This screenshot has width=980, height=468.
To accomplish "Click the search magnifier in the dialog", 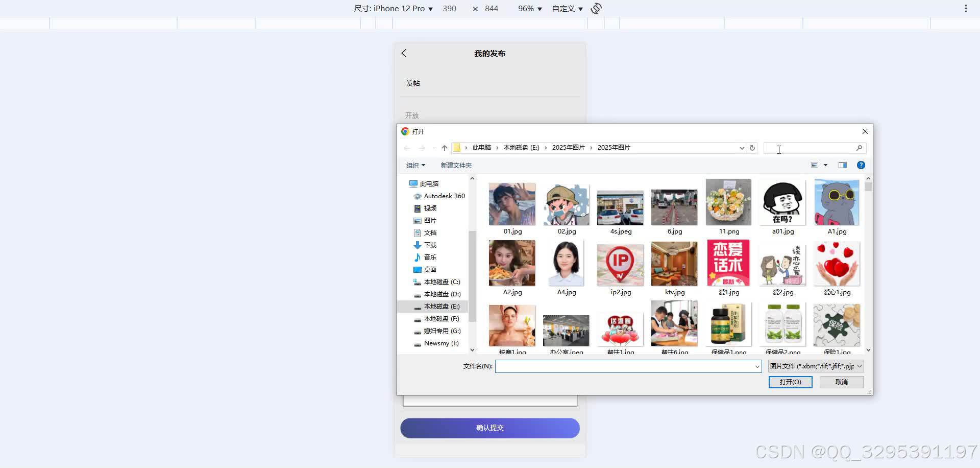I will 860,148.
